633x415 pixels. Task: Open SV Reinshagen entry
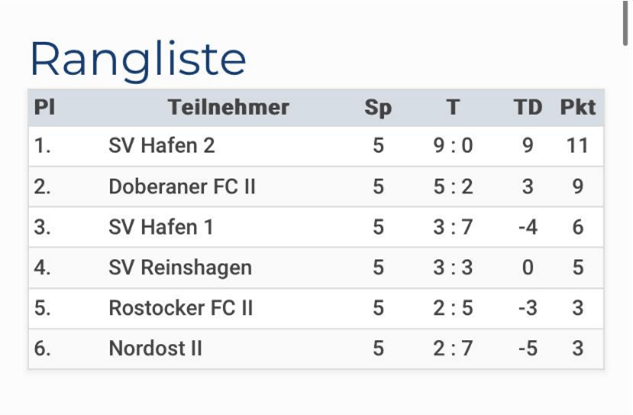click(x=180, y=268)
